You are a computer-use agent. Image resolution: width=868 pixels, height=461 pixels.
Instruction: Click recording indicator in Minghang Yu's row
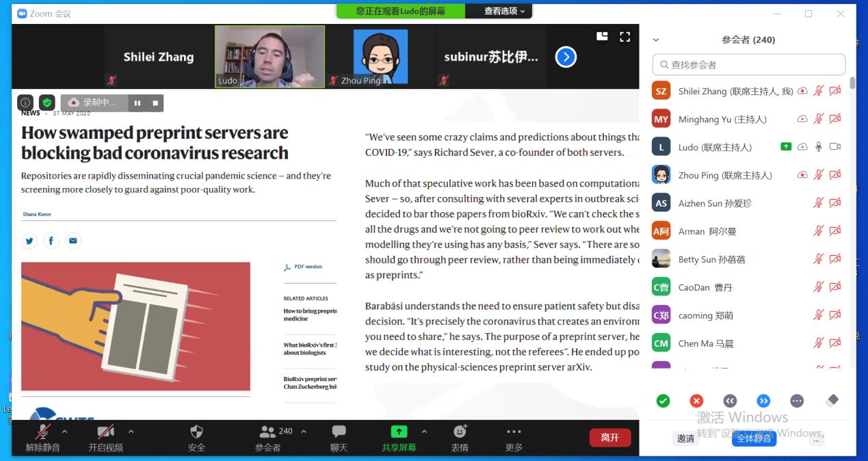[802, 119]
